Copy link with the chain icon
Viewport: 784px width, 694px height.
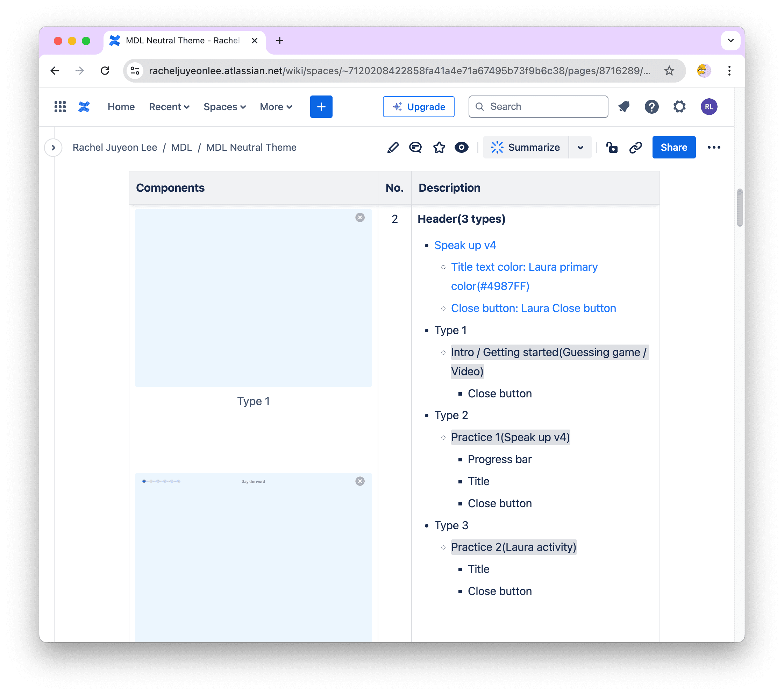(x=636, y=148)
